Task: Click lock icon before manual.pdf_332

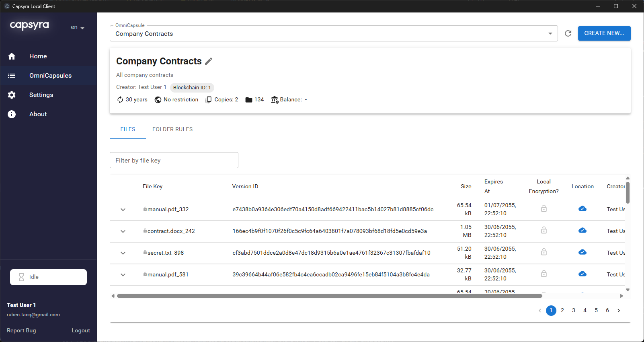Action: pyautogui.click(x=145, y=209)
